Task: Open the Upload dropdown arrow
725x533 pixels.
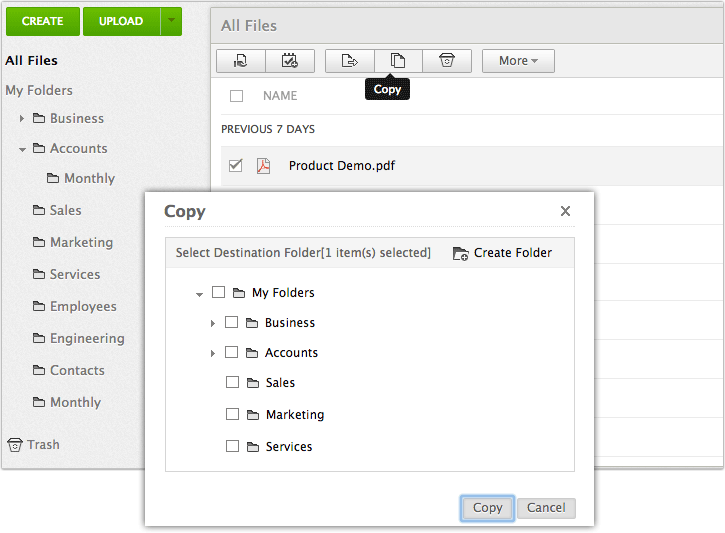Action: pos(172,21)
